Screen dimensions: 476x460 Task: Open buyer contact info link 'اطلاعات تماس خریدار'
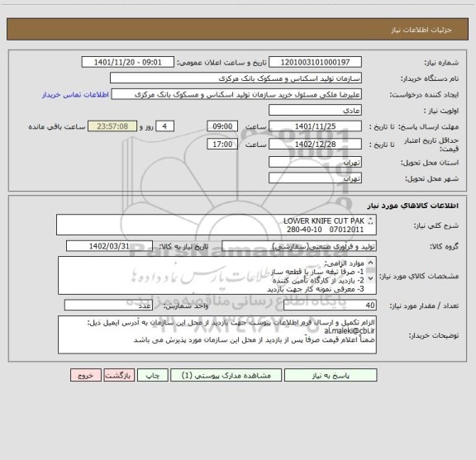(75, 95)
